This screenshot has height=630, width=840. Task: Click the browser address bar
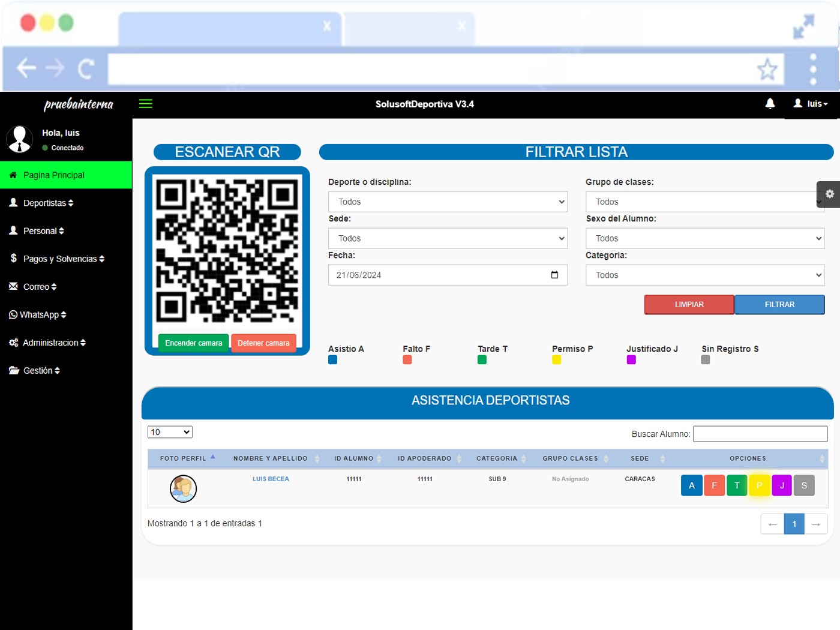[447, 69]
